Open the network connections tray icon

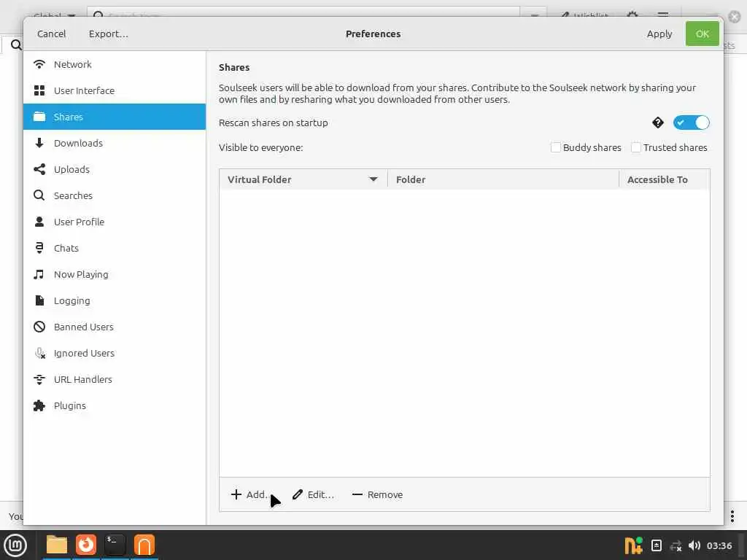pyautogui.click(x=676, y=545)
